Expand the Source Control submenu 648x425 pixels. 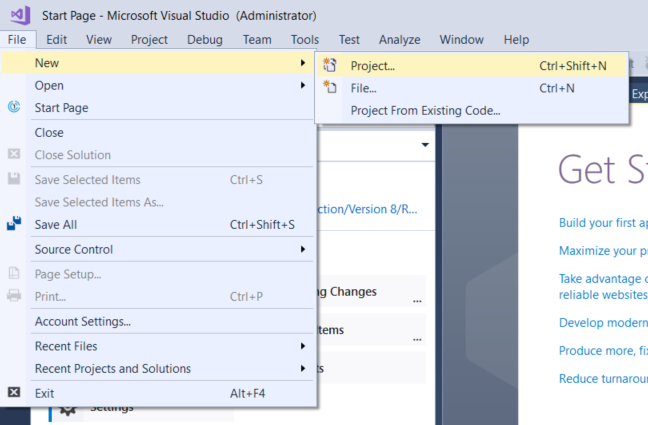pyautogui.click(x=303, y=249)
